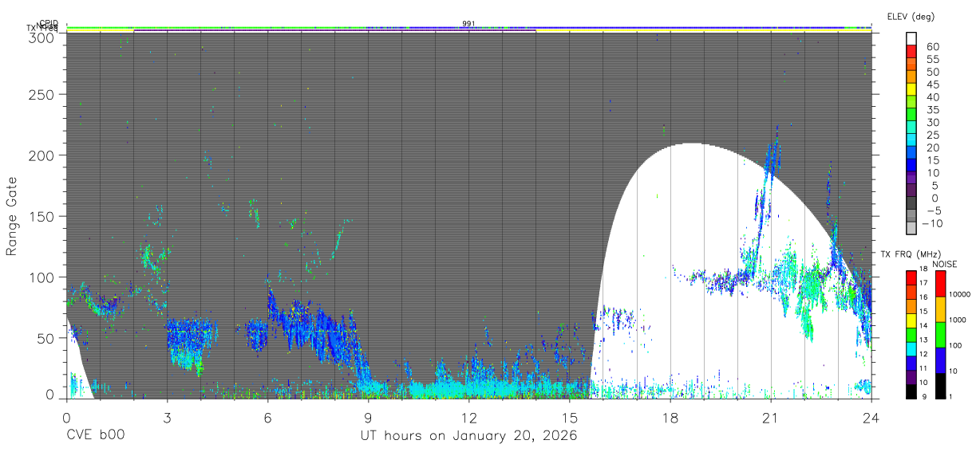This screenshot has height=452, width=980.
Task: Click the ELEV scale value −5
Action: pos(933,211)
